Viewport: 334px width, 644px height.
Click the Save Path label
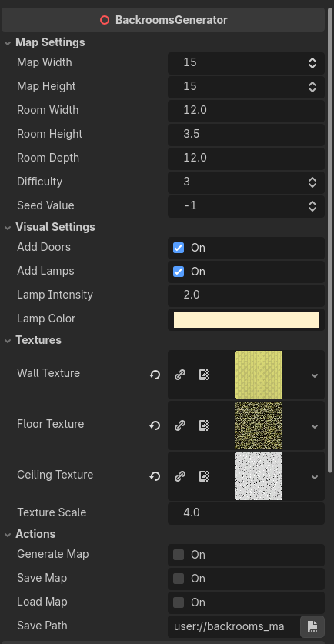click(x=42, y=626)
